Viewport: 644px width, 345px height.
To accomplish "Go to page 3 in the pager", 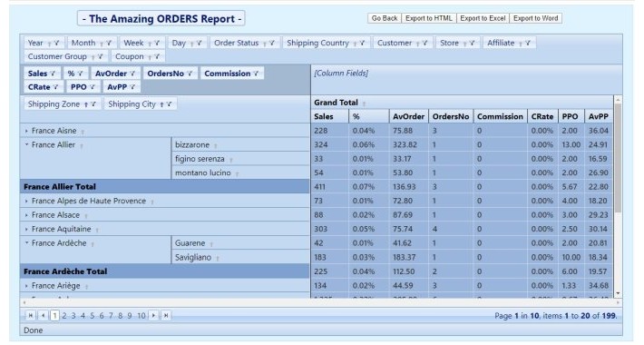I will (x=73, y=316).
